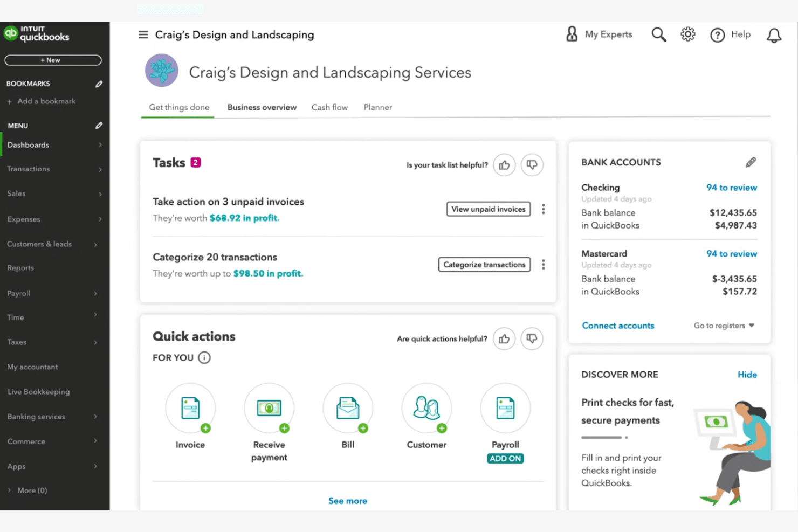Create a new Bill quick action
Viewport: 798px width, 532px height.
tap(348, 408)
